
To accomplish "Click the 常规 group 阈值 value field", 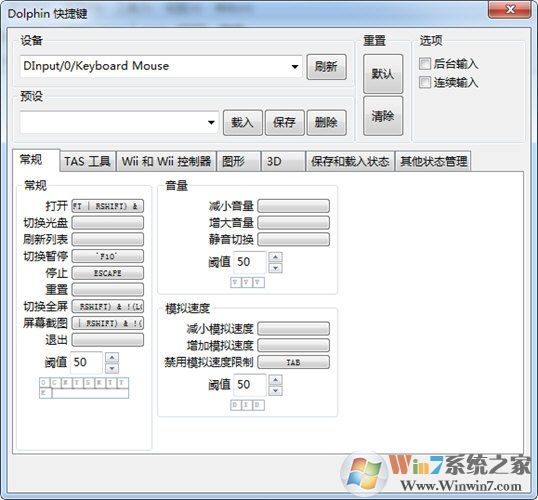I will 86,363.
